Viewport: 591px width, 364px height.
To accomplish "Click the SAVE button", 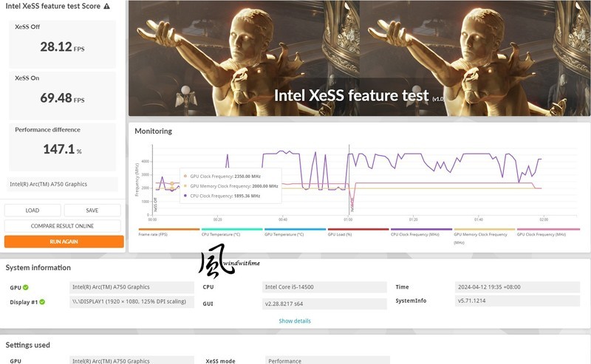I will 92,210.
